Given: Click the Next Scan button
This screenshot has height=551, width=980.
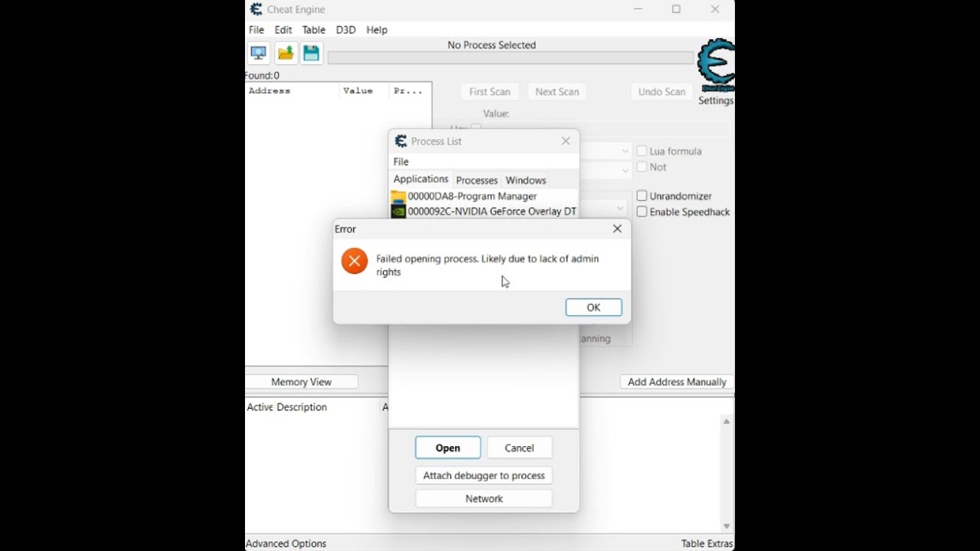Looking at the screenshot, I should point(557,91).
